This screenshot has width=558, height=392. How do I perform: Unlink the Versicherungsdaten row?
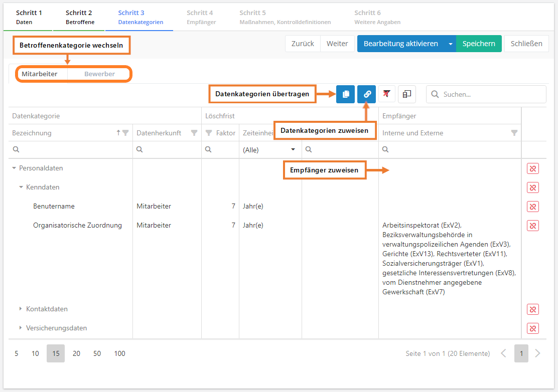click(x=532, y=328)
